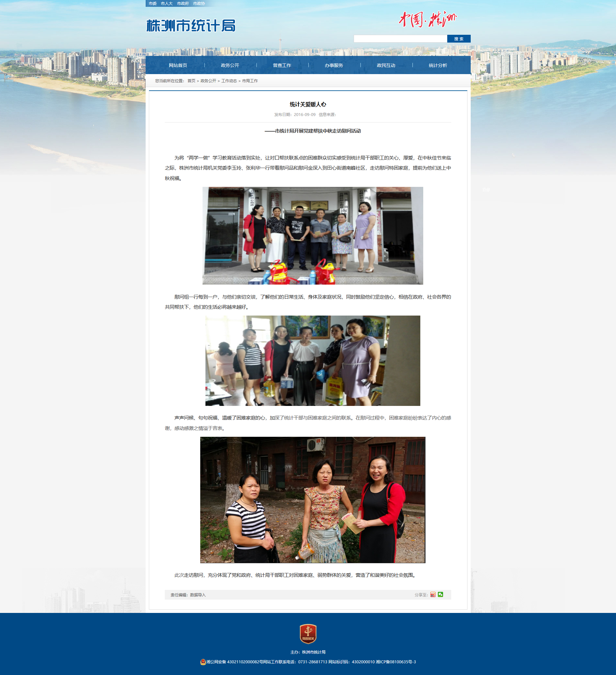616x675 pixels.
Task: Click the police badge icon beside 湘公网安备
Action: pyautogui.click(x=203, y=662)
